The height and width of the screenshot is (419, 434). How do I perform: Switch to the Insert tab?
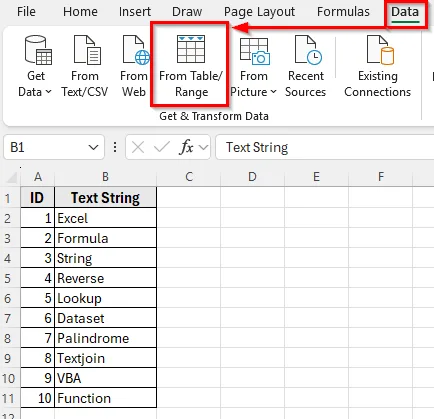tap(135, 12)
